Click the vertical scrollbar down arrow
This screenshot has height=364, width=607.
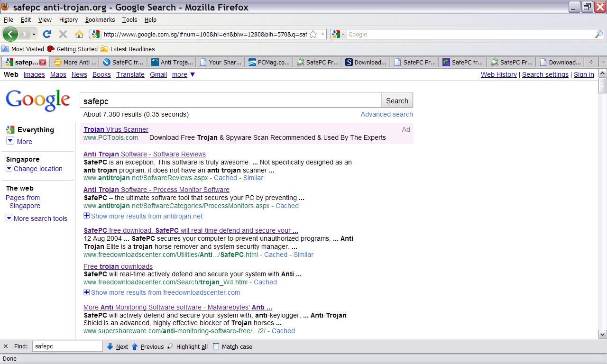coord(603,334)
